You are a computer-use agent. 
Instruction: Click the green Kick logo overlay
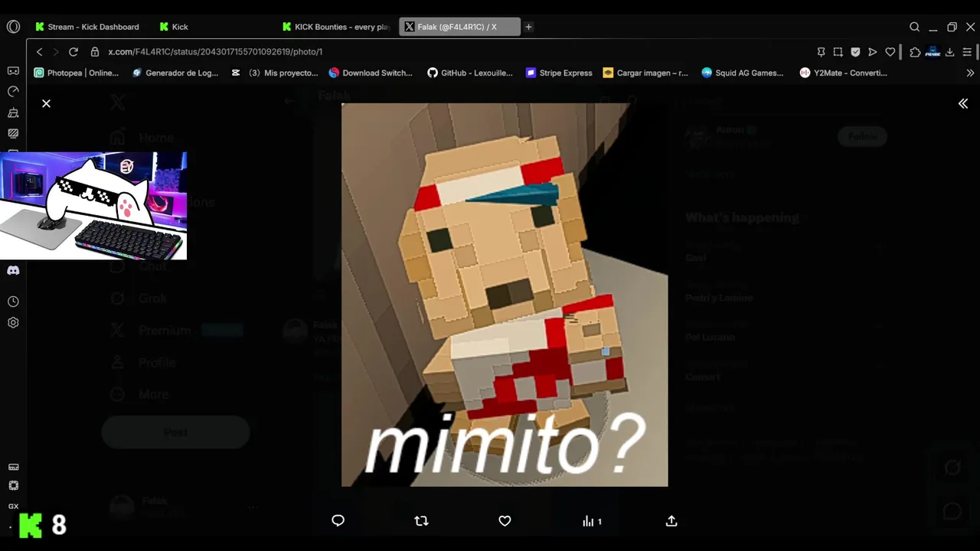[x=31, y=525]
